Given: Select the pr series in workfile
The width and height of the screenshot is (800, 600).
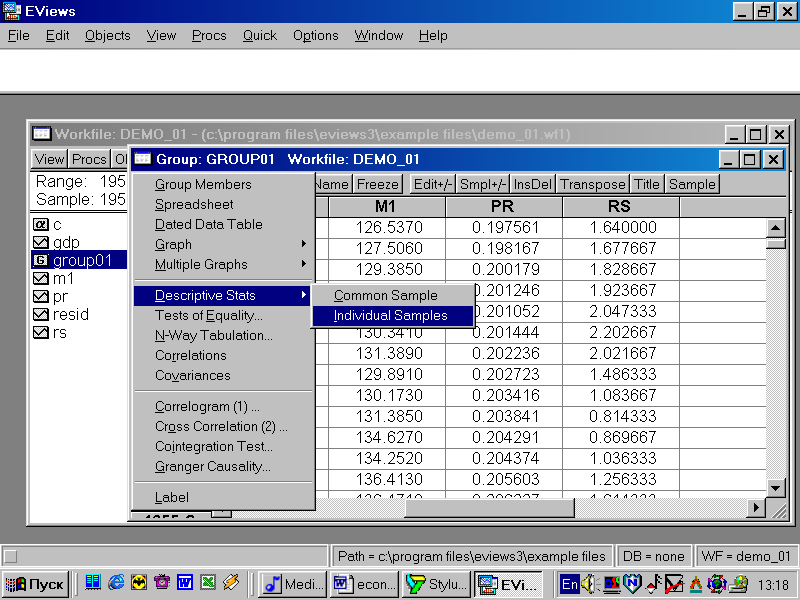Looking at the screenshot, I should click(50, 296).
